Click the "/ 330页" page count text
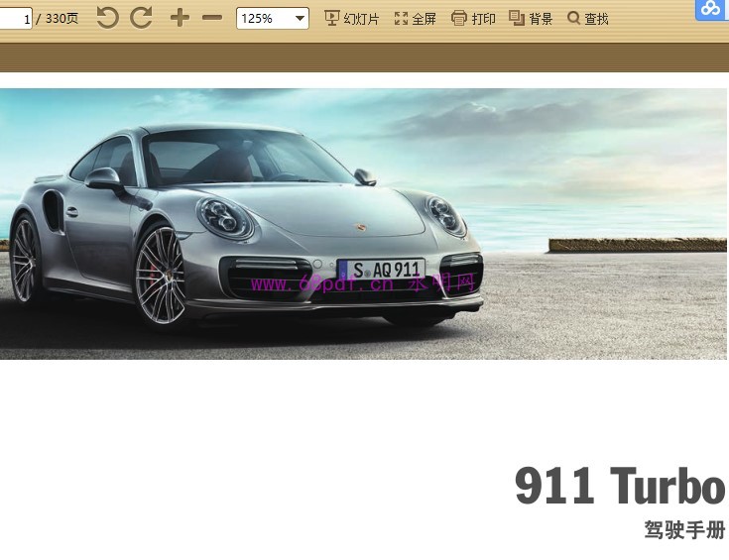The width and height of the screenshot is (729, 560). click(58, 19)
